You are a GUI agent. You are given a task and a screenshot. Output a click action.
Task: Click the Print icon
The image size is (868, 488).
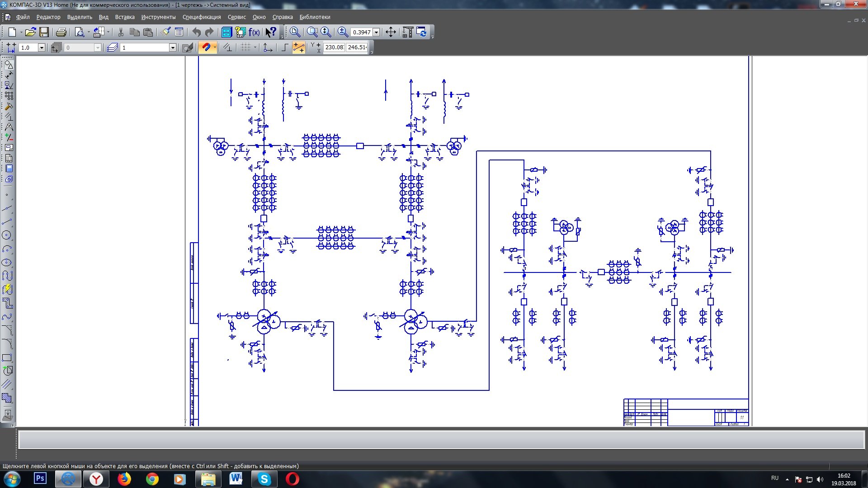click(x=61, y=32)
